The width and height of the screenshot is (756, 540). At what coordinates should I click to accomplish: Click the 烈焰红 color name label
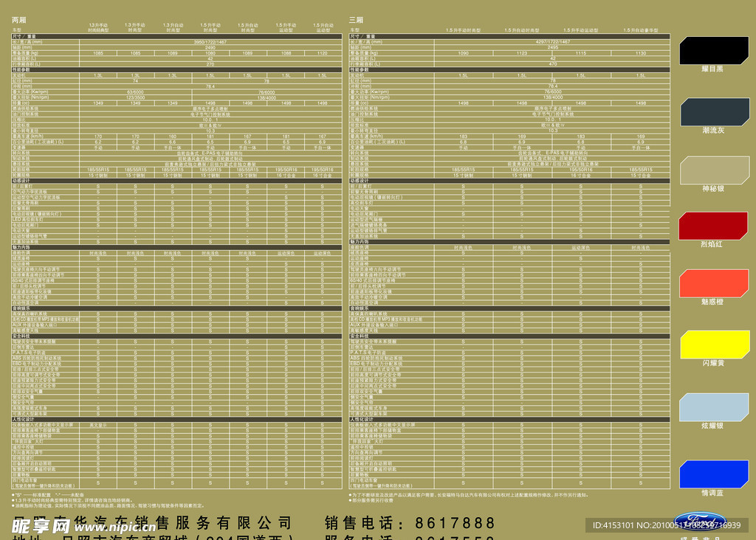pos(712,243)
